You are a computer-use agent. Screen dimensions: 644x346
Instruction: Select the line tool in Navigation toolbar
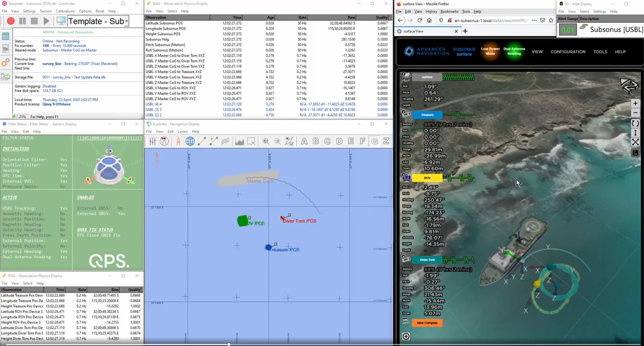coord(202,141)
